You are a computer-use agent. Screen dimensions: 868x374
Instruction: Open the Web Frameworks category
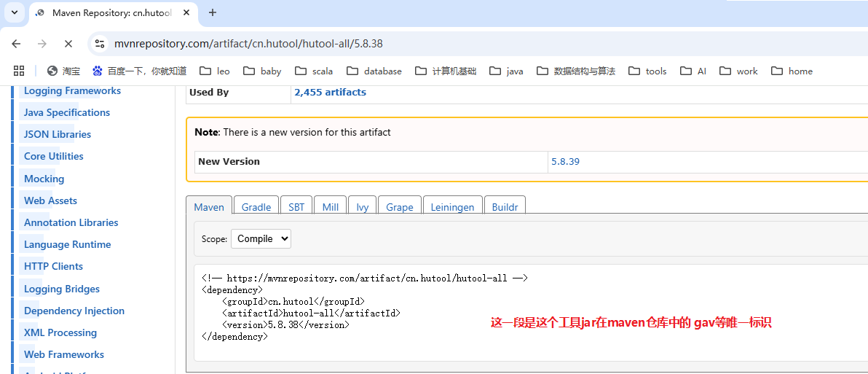[63, 354]
